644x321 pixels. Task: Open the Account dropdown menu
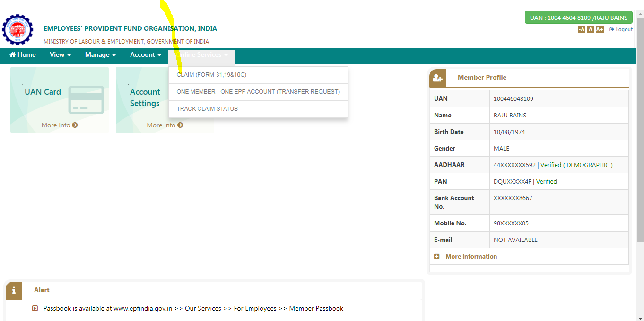146,55
